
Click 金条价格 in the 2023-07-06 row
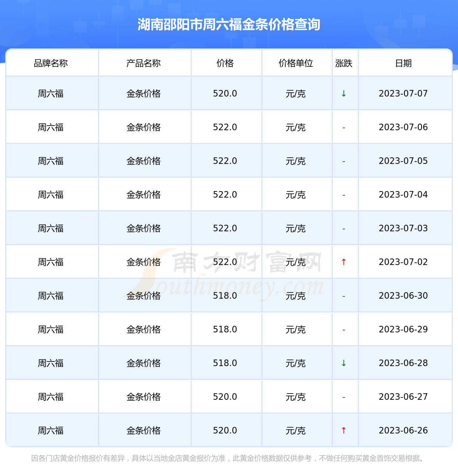pyautogui.click(x=144, y=127)
